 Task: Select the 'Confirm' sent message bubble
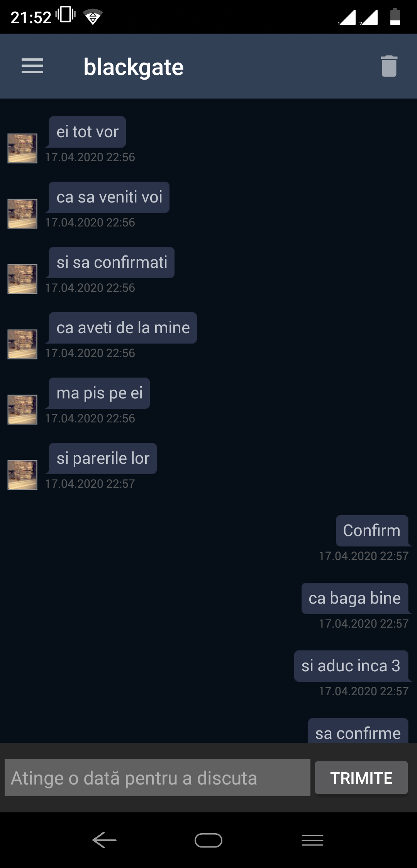[372, 531]
